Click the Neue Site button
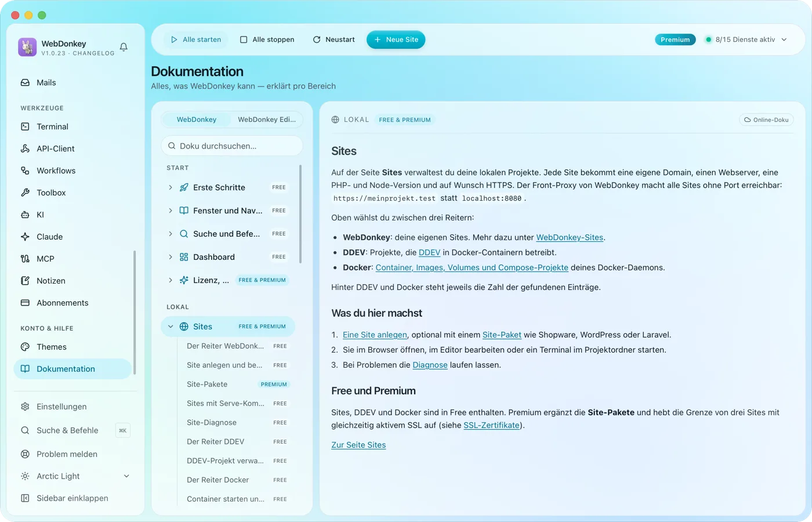This screenshot has width=812, height=522. coord(396,39)
